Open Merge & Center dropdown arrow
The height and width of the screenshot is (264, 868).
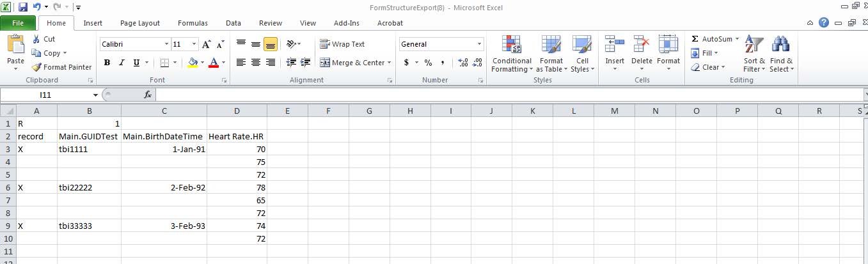pos(390,63)
